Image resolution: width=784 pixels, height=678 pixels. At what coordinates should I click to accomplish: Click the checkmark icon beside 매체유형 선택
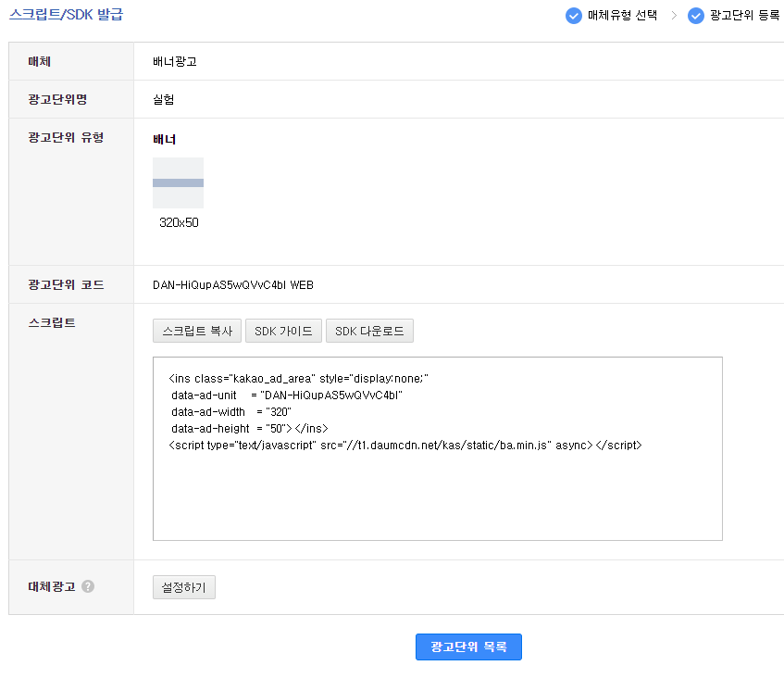click(x=574, y=16)
